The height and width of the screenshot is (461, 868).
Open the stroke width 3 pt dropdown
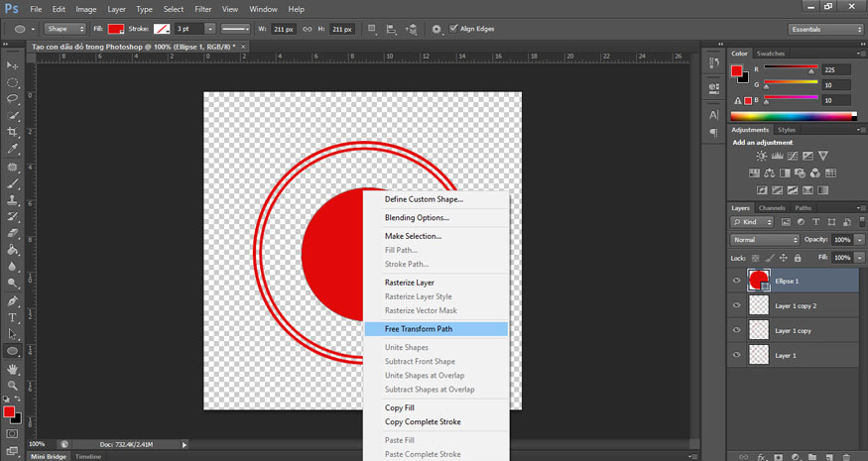(209, 29)
